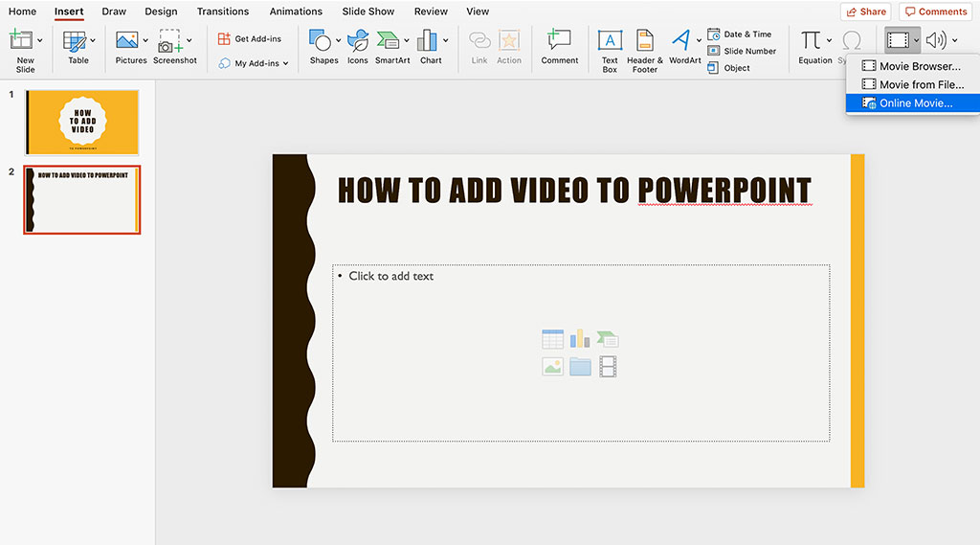Click the Action star icon

click(509, 40)
